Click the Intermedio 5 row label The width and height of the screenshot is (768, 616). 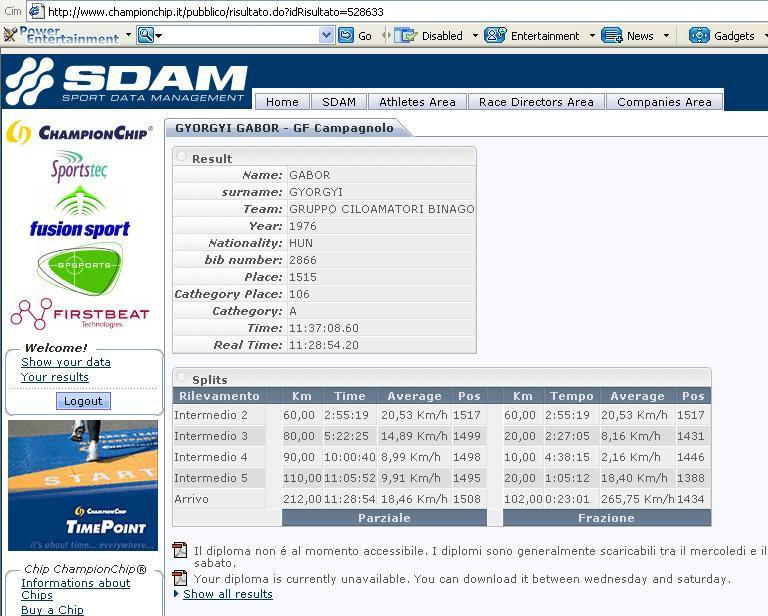tap(211, 478)
